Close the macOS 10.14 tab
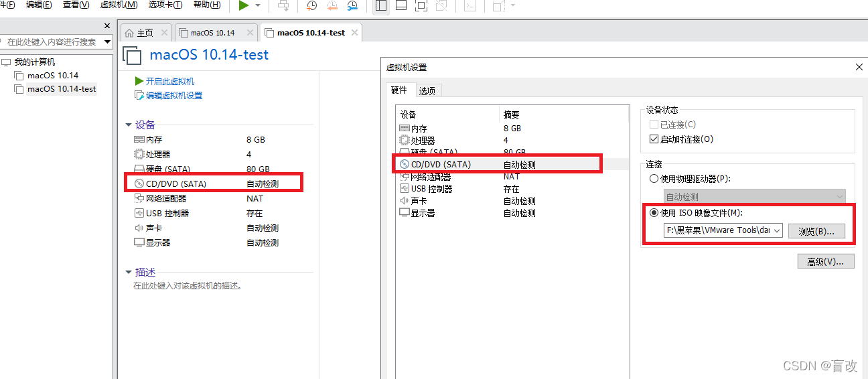Viewport: 868px width, 379px height. tap(250, 33)
